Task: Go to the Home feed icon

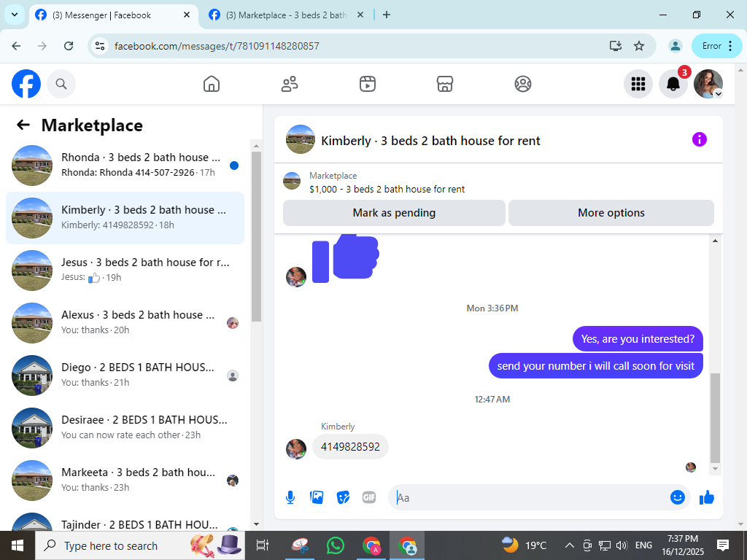Action: (212, 84)
